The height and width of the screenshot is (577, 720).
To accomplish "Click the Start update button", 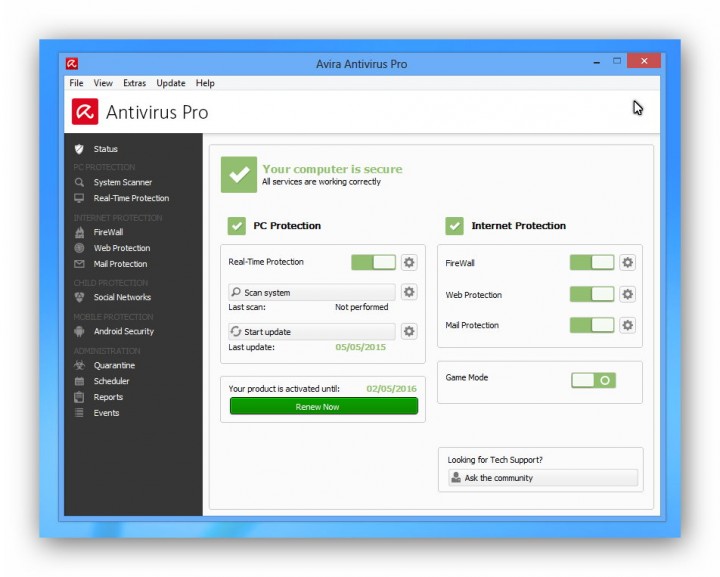I will click(x=312, y=331).
